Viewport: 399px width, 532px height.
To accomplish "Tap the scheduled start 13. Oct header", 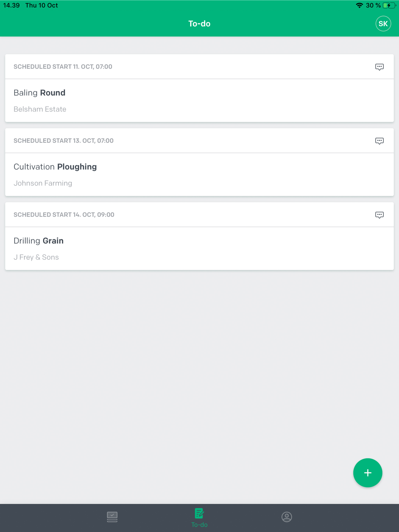I will point(64,141).
